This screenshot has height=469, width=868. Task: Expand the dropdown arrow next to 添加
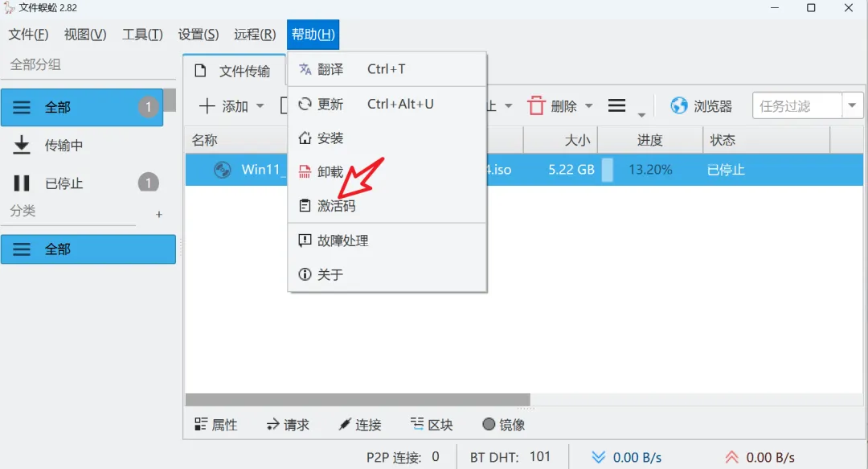259,105
